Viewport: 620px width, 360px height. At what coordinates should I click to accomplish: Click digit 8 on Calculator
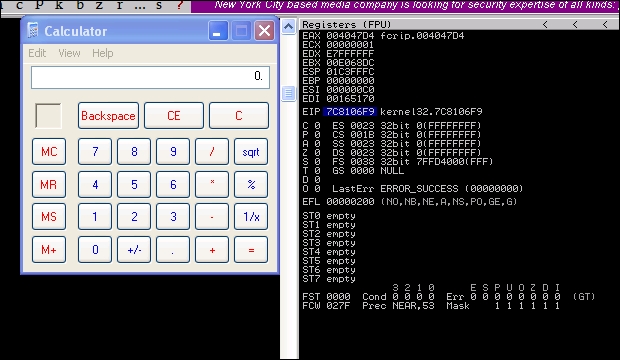(134, 152)
